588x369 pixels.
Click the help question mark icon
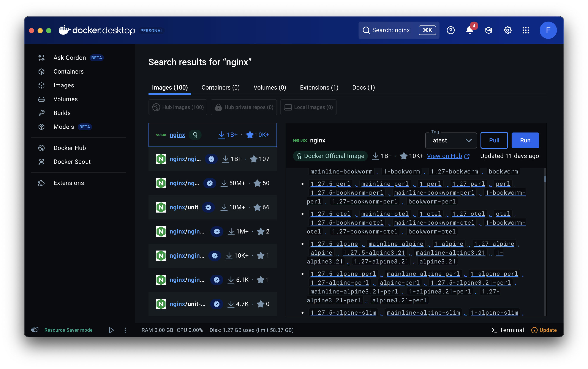450,30
